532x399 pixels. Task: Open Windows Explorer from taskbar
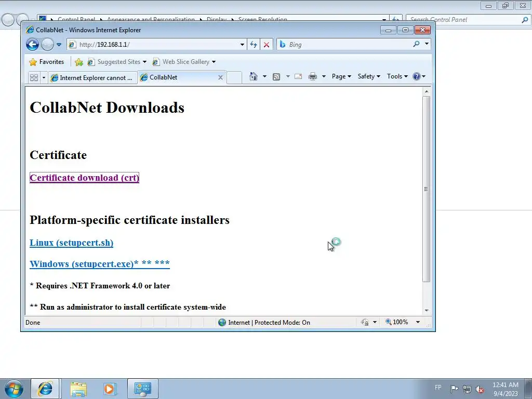(x=78, y=389)
